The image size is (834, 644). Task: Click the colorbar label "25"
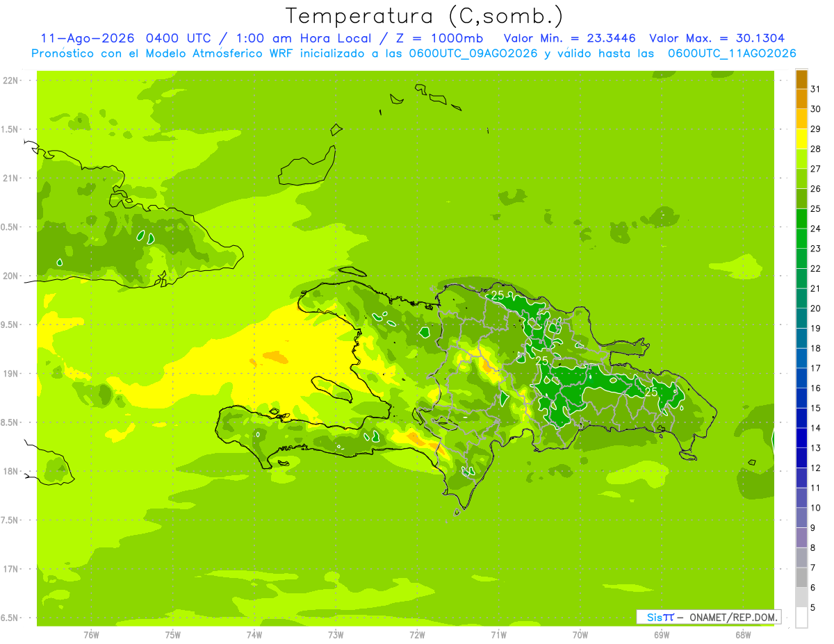[x=815, y=208]
